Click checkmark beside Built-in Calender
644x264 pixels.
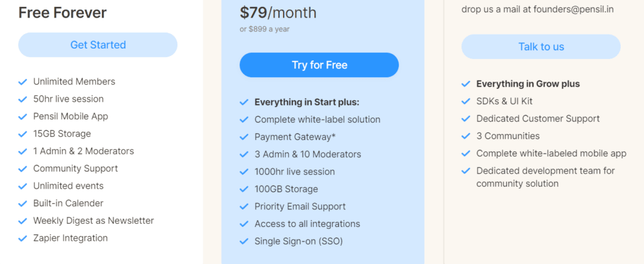pyautogui.click(x=23, y=204)
